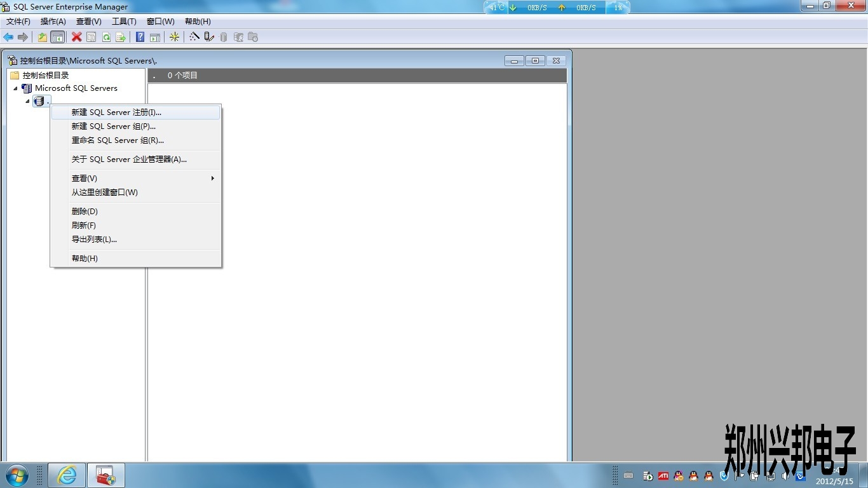Toggle the Show/Hide console tree button
This screenshot has width=868, height=488.
click(58, 37)
